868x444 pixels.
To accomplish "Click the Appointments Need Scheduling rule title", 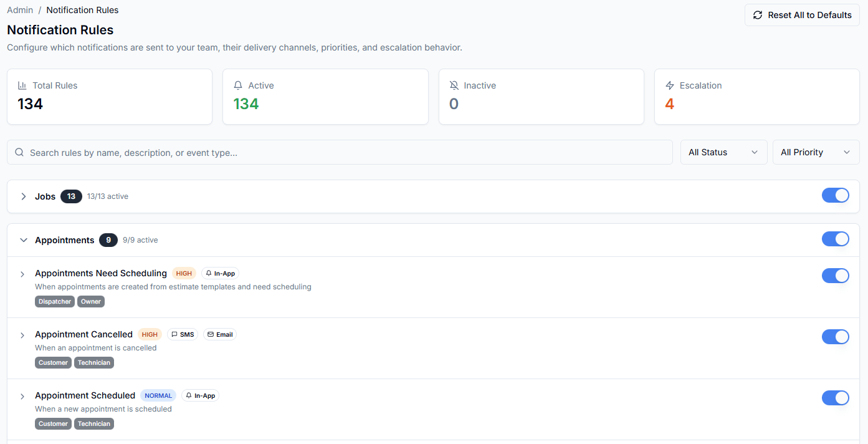I will point(101,273).
